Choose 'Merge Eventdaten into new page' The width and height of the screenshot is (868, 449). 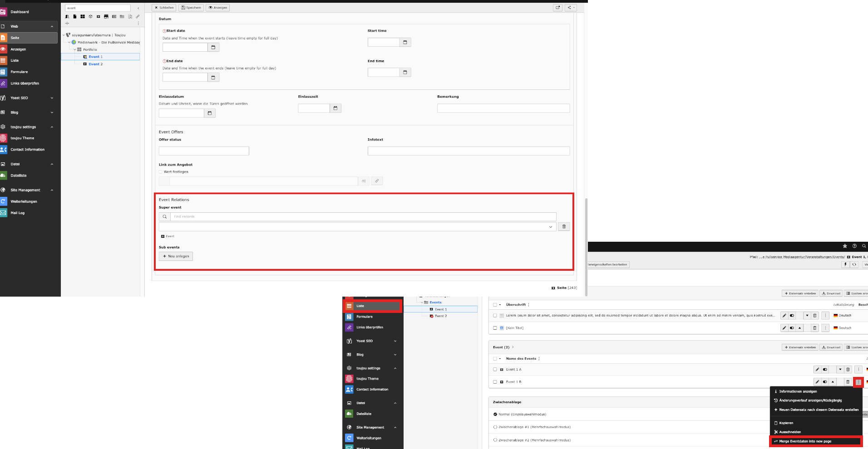coord(805,441)
